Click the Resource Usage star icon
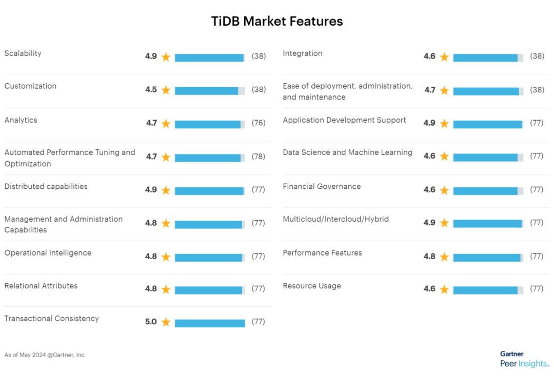The width and height of the screenshot is (554, 392). (x=444, y=289)
